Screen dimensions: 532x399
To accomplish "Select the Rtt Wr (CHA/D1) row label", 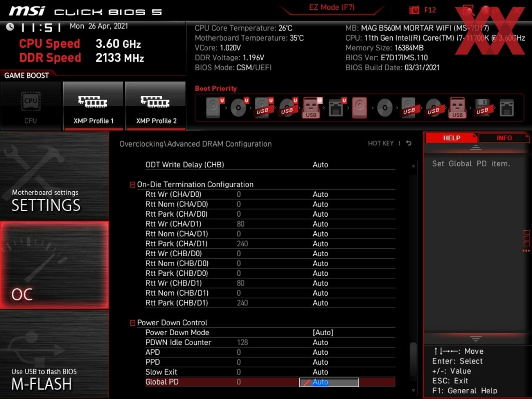I will tap(173, 224).
